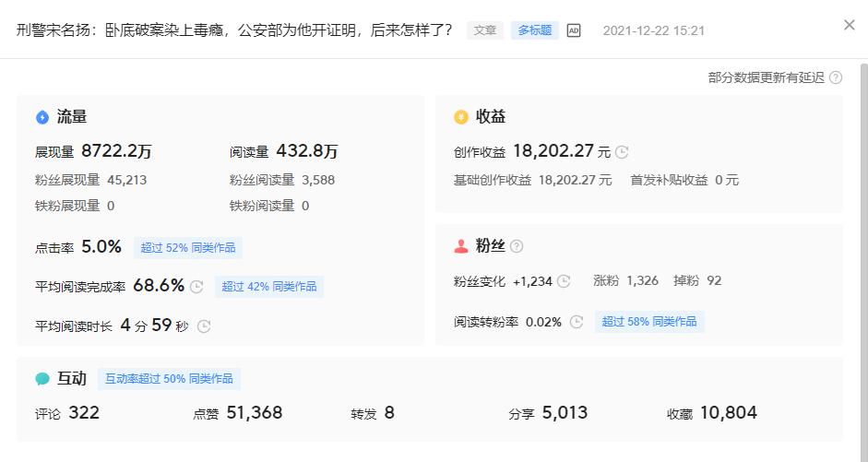Click the teal 互动 chat bubble icon

click(42, 379)
